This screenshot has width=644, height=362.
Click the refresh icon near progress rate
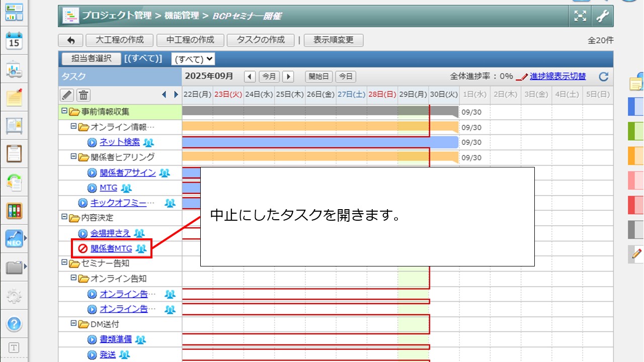604,77
